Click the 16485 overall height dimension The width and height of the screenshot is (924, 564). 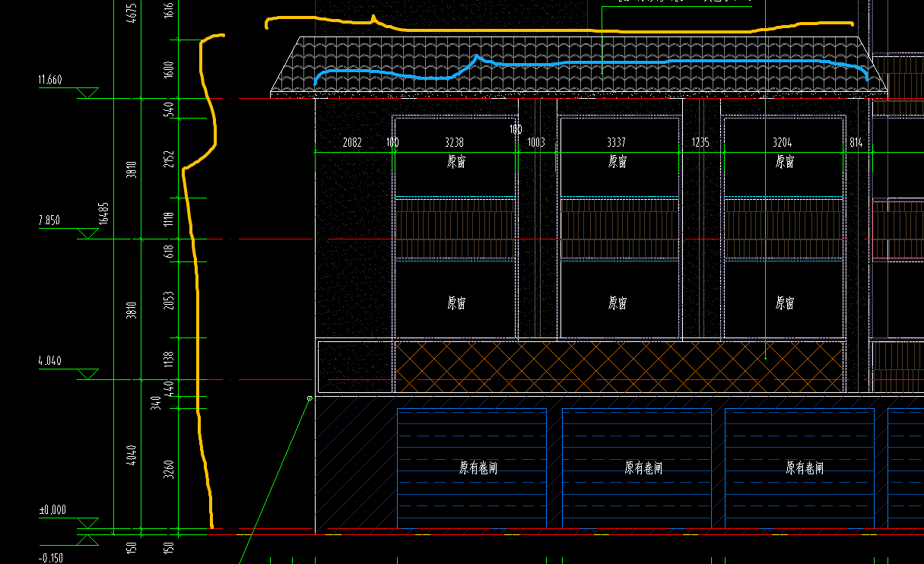pos(104,214)
